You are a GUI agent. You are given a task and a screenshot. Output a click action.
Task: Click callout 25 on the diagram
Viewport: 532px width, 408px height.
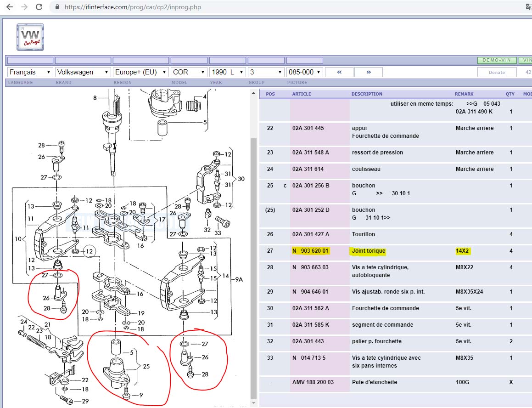pyautogui.click(x=146, y=366)
